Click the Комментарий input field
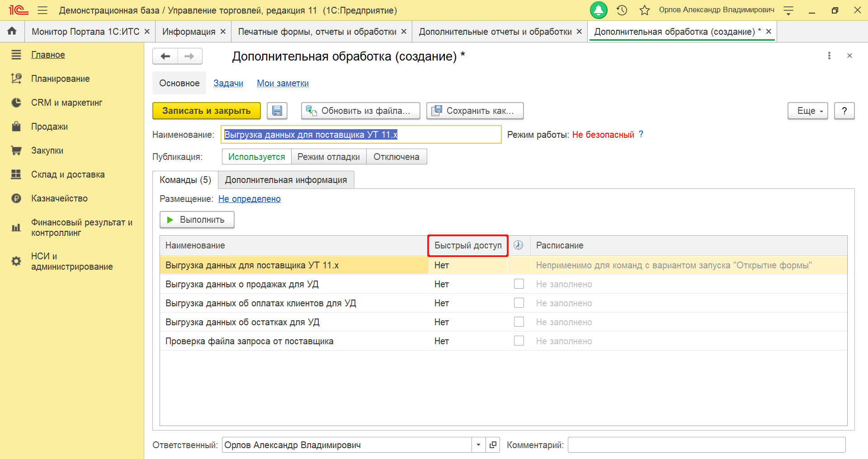868x459 pixels. [706, 445]
